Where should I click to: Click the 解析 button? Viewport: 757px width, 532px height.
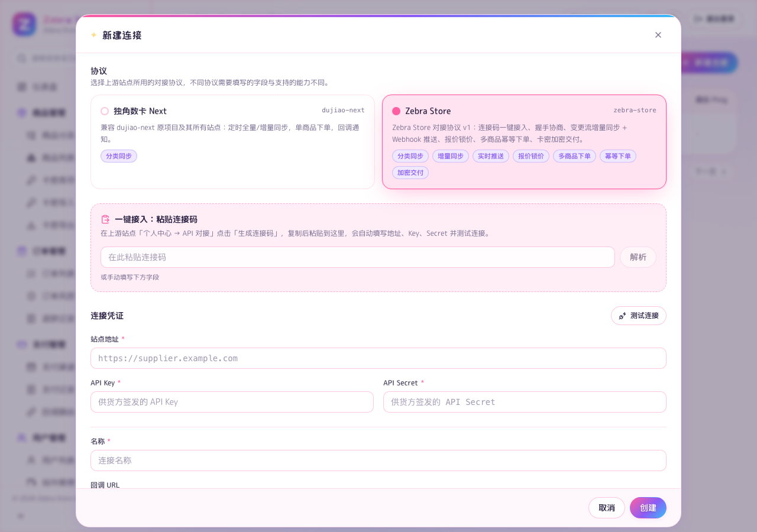[638, 257]
